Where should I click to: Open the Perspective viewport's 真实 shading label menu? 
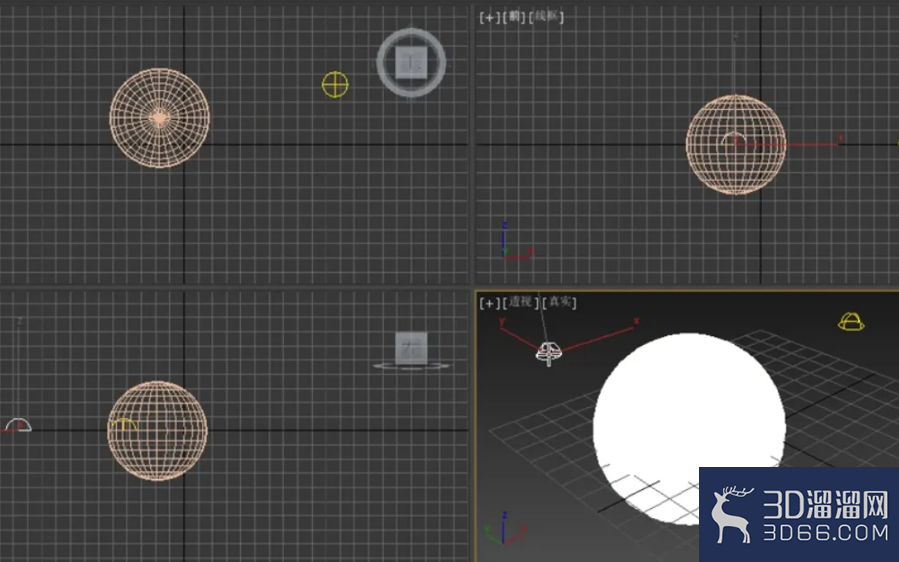559,302
